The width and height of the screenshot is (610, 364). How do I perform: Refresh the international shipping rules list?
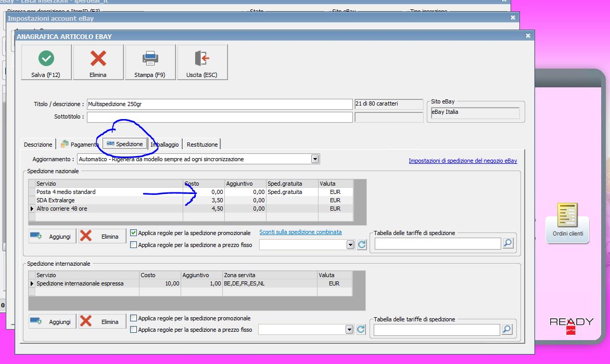(x=361, y=330)
